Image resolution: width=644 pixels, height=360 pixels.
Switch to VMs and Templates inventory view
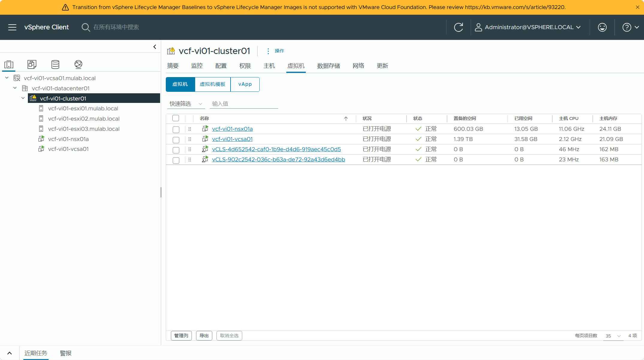click(x=32, y=64)
